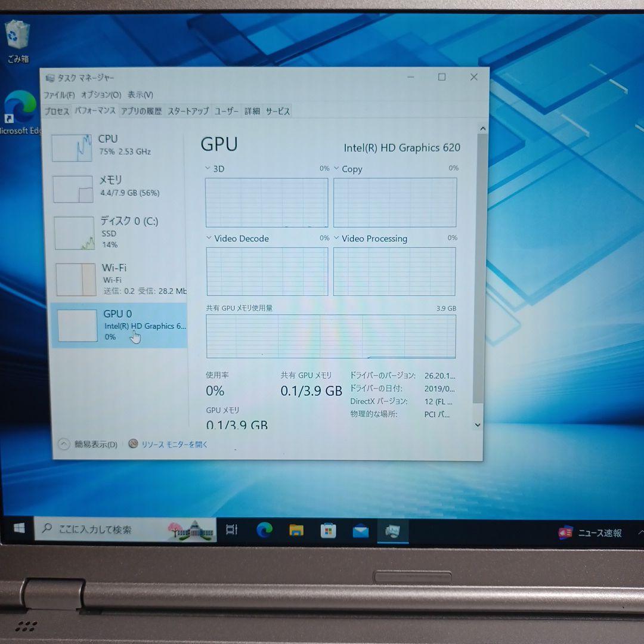Collapse the Copy graph section
644x644 pixels.
pyautogui.click(x=337, y=169)
